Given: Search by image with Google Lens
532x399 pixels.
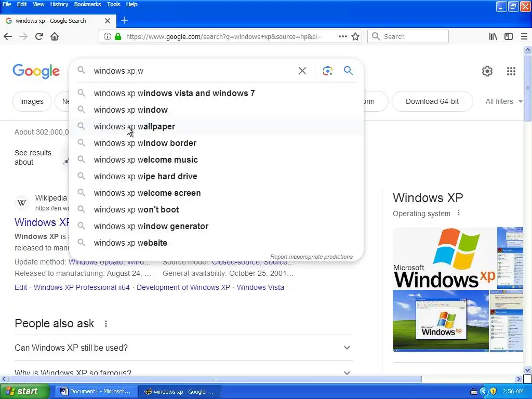Looking at the screenshot, I should (x=327, y=71).
